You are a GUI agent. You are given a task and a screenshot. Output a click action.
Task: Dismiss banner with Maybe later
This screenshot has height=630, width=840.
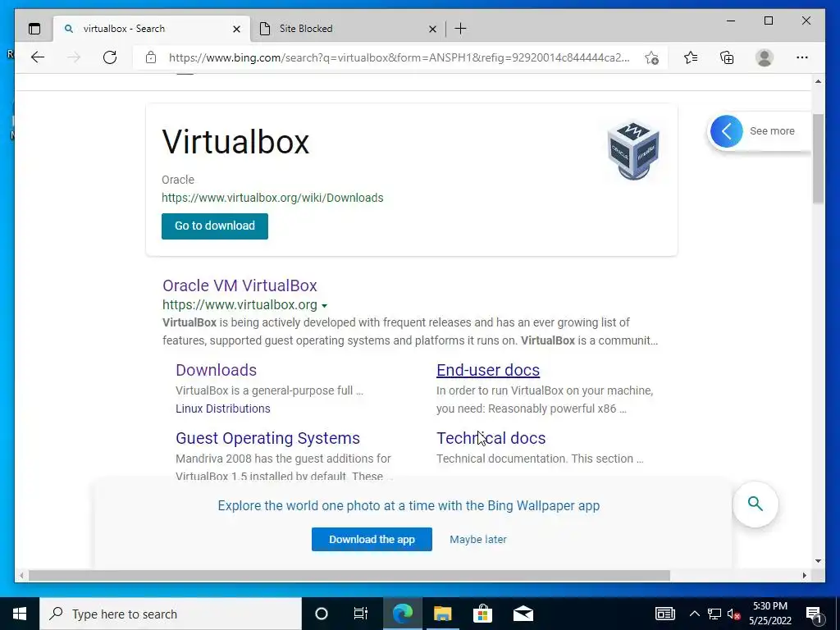pyautogui.click(x=478, y=540)
